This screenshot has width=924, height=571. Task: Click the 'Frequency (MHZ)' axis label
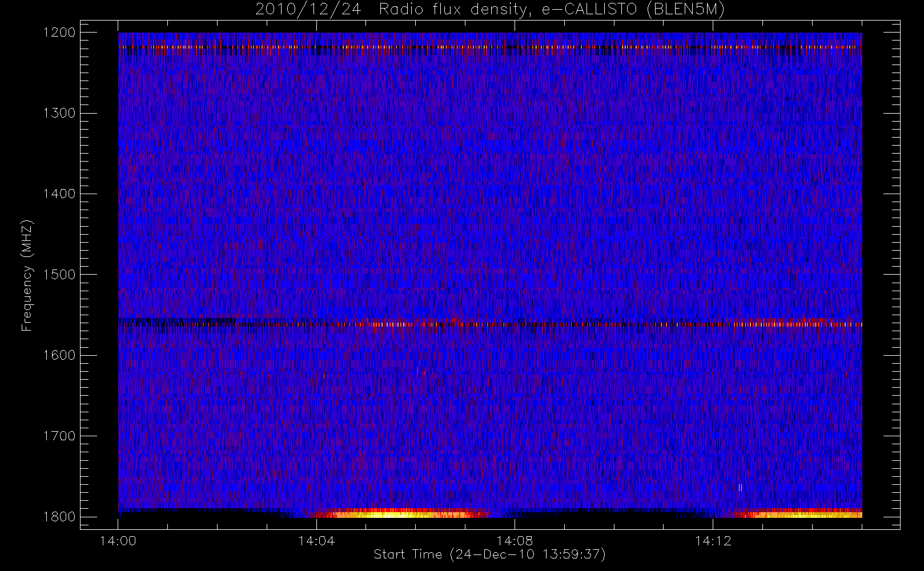pos(27,275)
